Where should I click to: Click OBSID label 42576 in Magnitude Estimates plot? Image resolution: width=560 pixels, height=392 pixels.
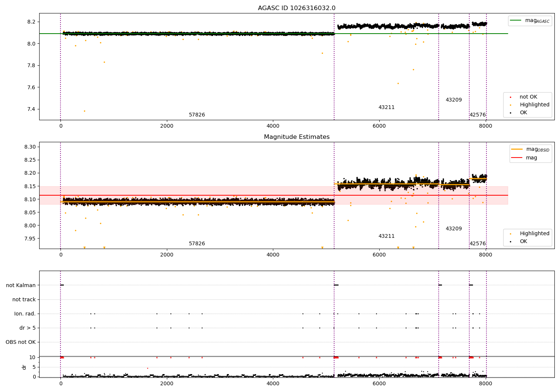(x=477, y=244)
